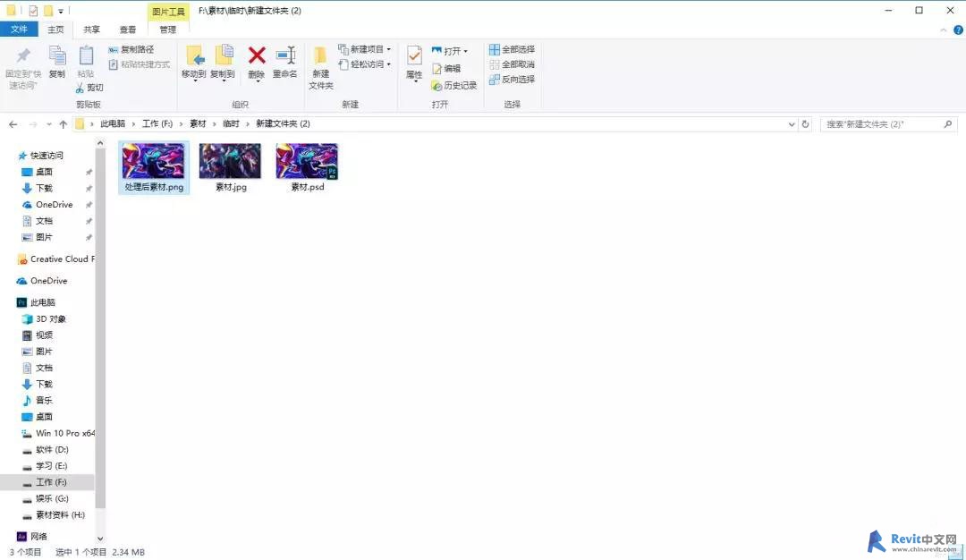Viewport: 966px width, 560px height.
Task: Click the 属性 (Properties) icon
Action: (x=414, y=56)
